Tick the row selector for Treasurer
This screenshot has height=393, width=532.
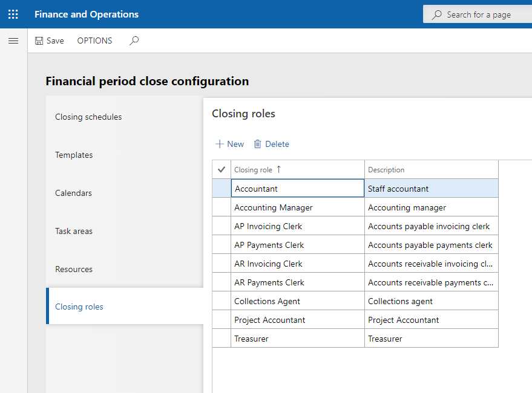coord(222,339)
